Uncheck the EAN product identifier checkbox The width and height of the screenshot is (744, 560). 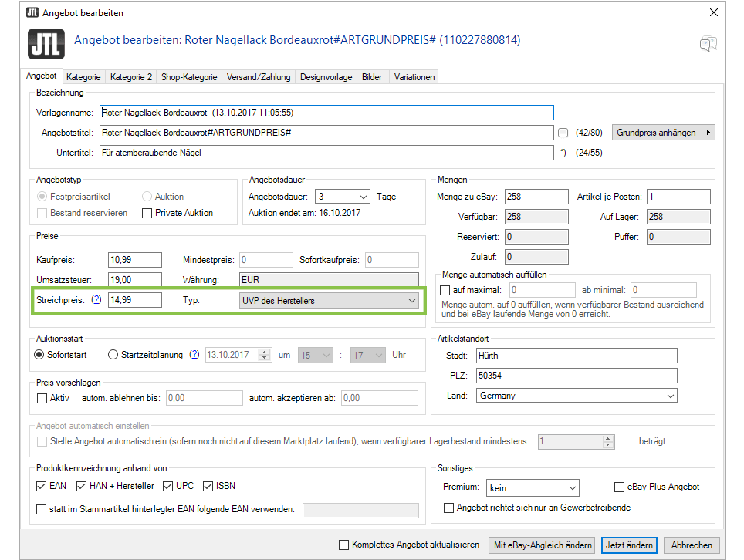(42, 486)
